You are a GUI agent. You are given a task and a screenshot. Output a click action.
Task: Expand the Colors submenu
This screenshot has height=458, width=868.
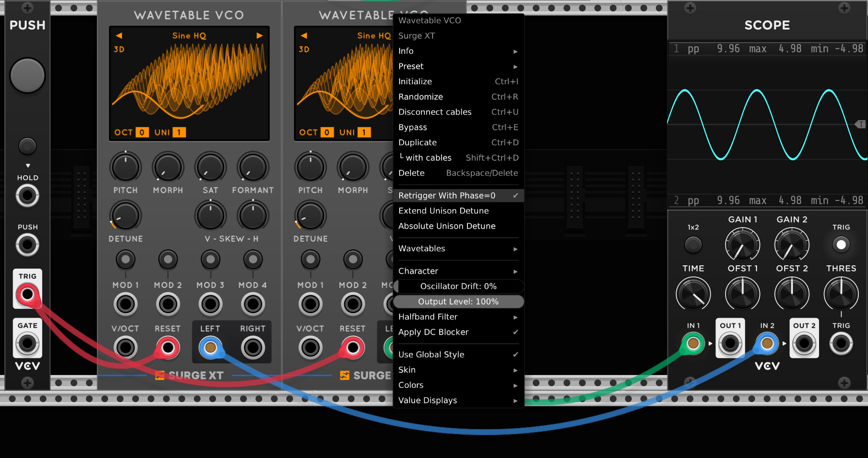(458, 385)
